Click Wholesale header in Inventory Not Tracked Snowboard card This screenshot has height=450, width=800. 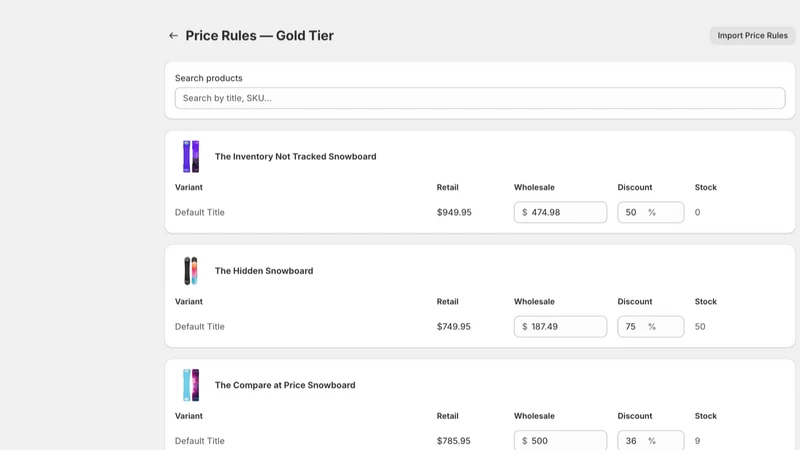click(x=534, y=187)
